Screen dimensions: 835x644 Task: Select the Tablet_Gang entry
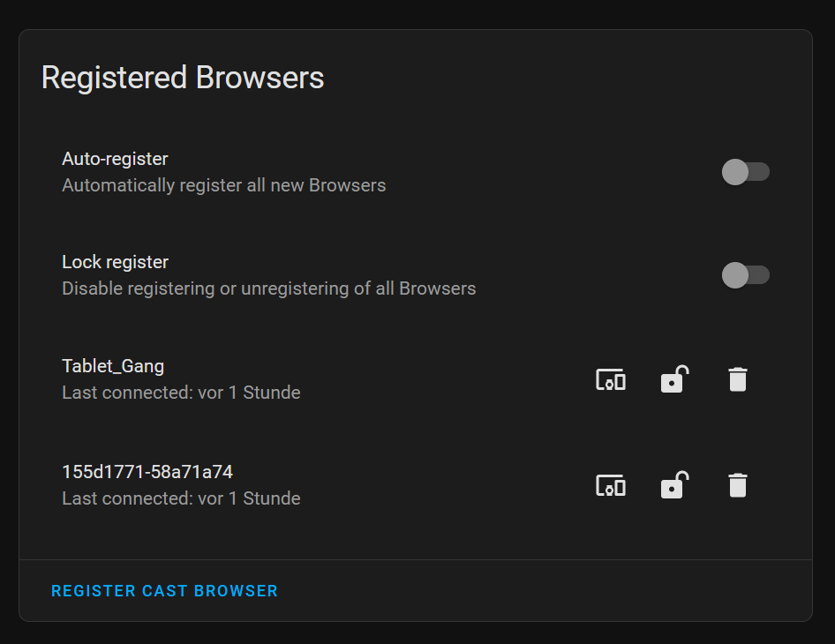113,365
